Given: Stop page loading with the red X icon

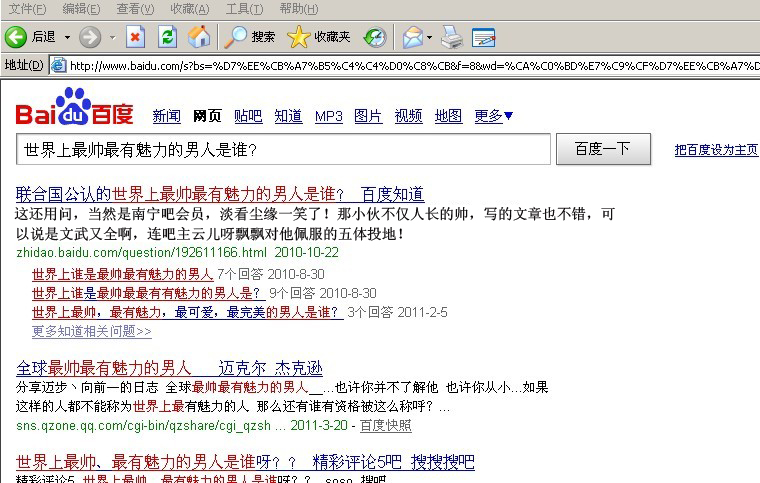Looking at the screenshot, I should pyautogui.click(x=135, y=37).
